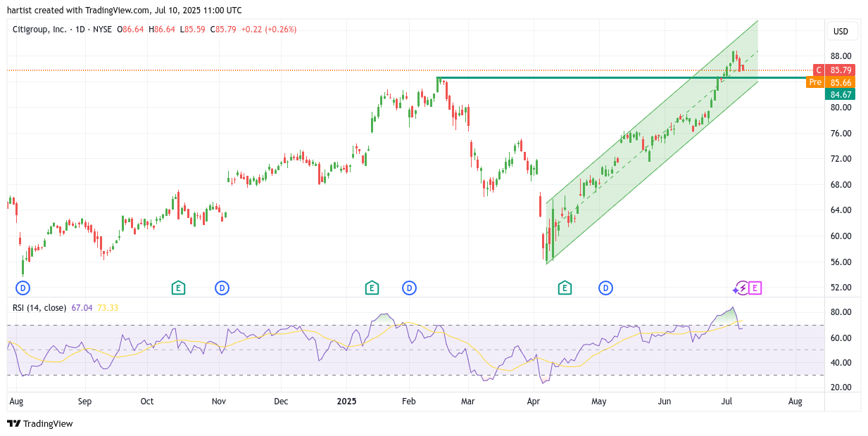Open the earnings marker in mid January 2025
Image resolution: width=868 pixels, height=436 pixels.
[x=372, y=288]
